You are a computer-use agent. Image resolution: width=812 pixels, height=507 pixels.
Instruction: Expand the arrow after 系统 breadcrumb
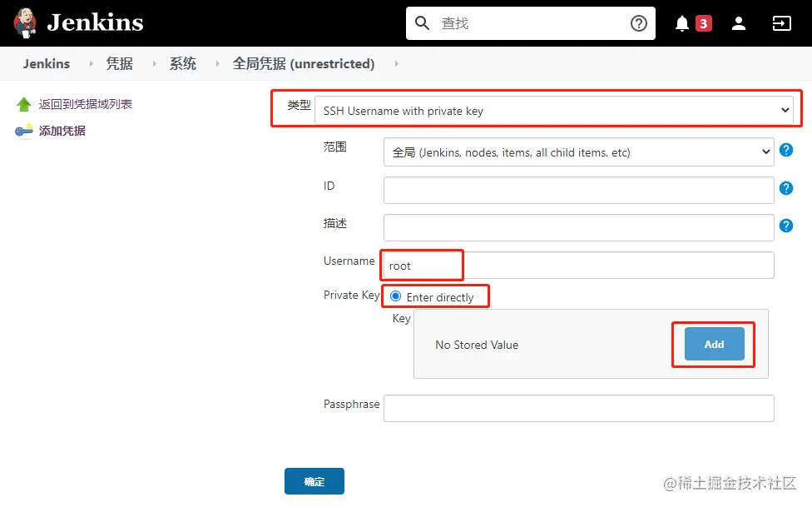point(217,64)
